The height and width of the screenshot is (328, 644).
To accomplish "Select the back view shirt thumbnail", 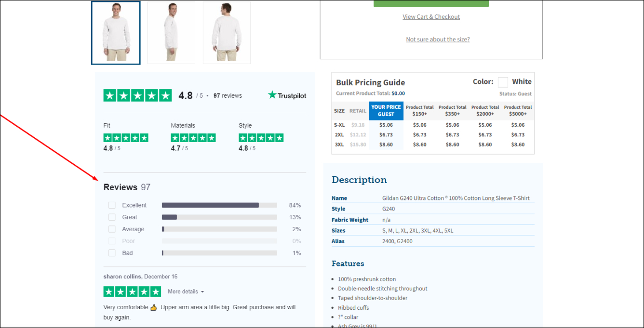I will 227,33.
